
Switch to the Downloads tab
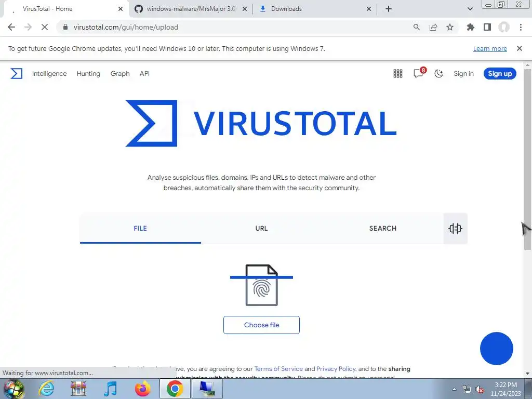point(315,9)
